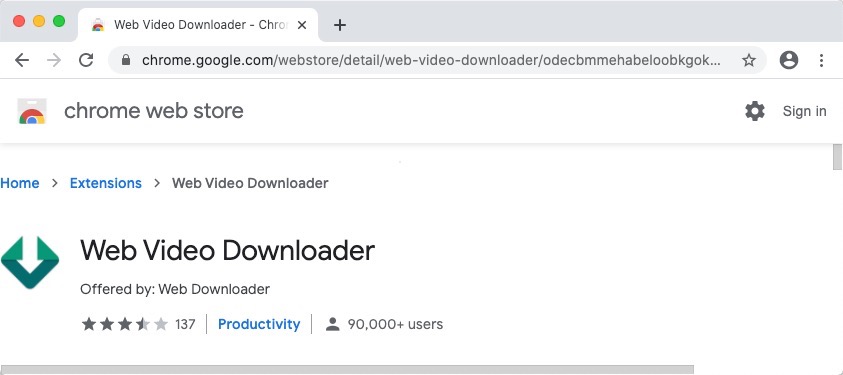
Task: Click the 137 ratings count
Action: coord(185,324)
